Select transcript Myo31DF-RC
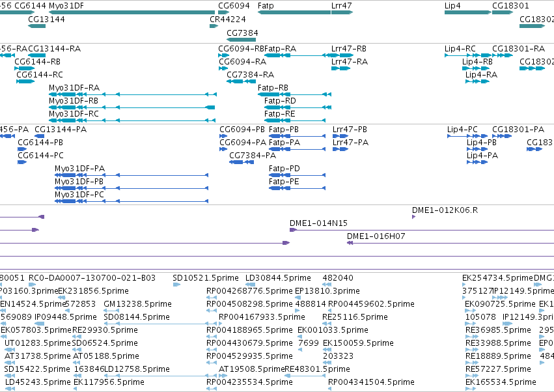 pos(133,120)
